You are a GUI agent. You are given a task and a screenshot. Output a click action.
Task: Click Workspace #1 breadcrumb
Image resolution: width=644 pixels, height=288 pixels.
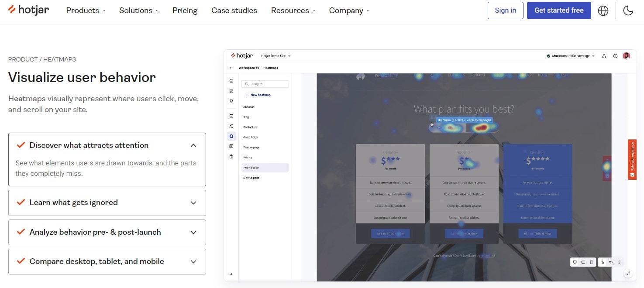click(x=249, y=68)
